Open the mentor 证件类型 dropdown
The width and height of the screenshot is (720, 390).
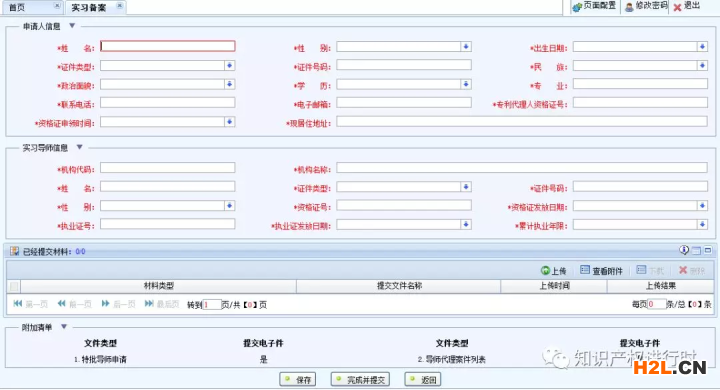[x=466, y=187]
